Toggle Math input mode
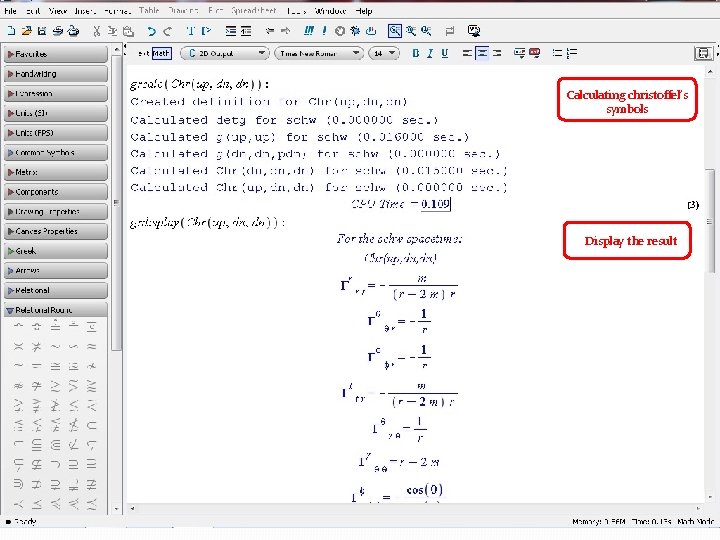The width and height of the screenshot is (720, 540). tap(161, 53)
